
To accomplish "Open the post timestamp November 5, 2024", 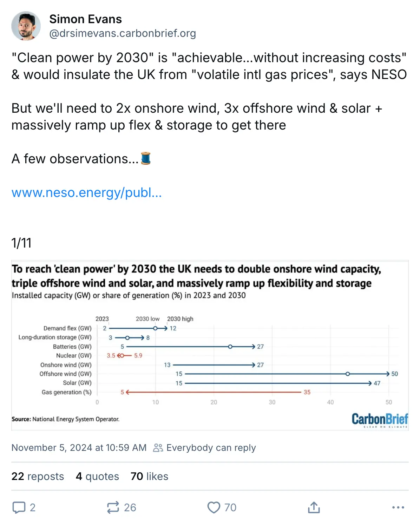I will 79,448.
